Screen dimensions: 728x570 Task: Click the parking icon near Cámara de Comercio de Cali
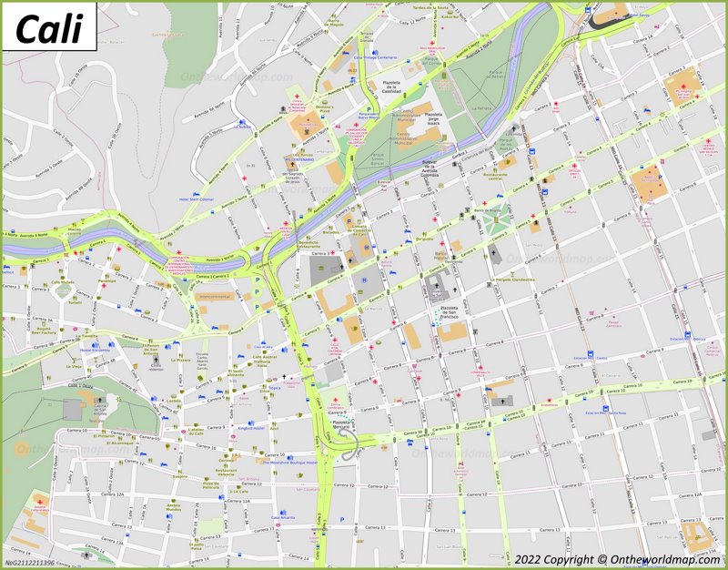click(x=349, y=221)
